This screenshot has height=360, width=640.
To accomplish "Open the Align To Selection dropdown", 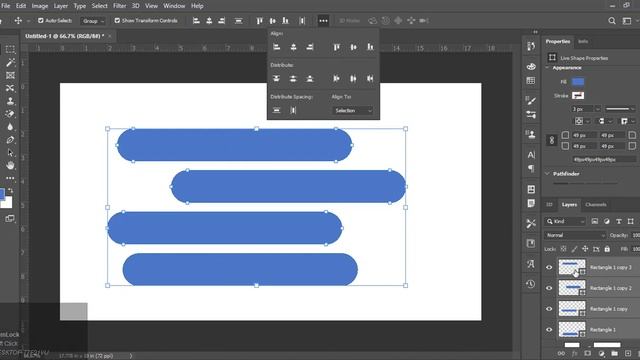I will point(352,111).
